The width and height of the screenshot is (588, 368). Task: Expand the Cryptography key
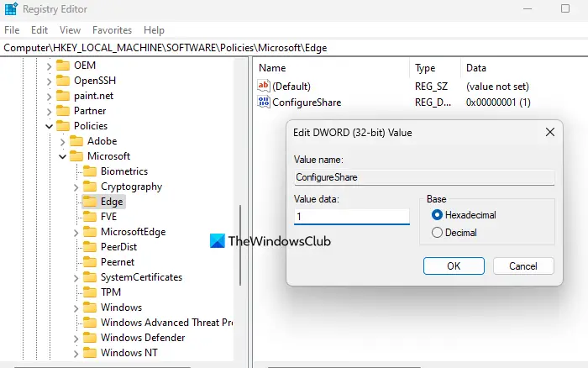tap(76, 187)
